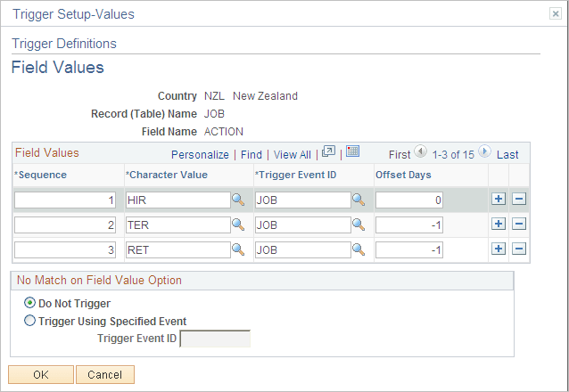Show next rows arrow in grid

click(485, 151)
